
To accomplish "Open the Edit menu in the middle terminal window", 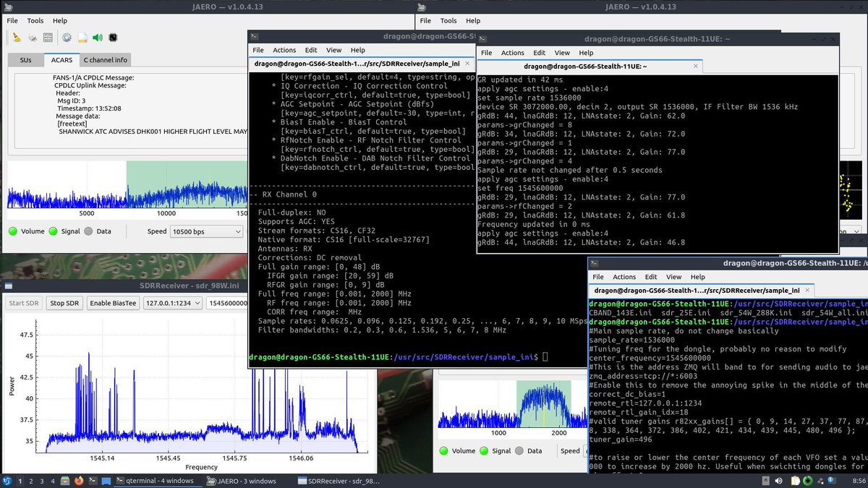I will point(311,50).
